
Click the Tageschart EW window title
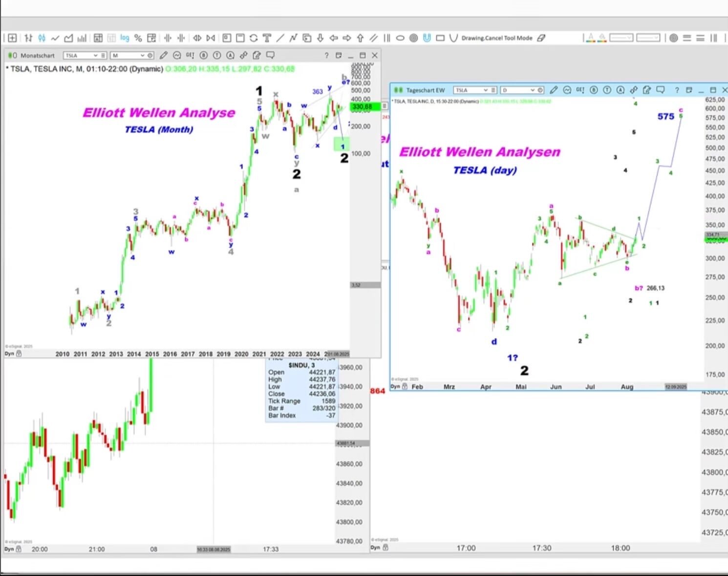425,90
